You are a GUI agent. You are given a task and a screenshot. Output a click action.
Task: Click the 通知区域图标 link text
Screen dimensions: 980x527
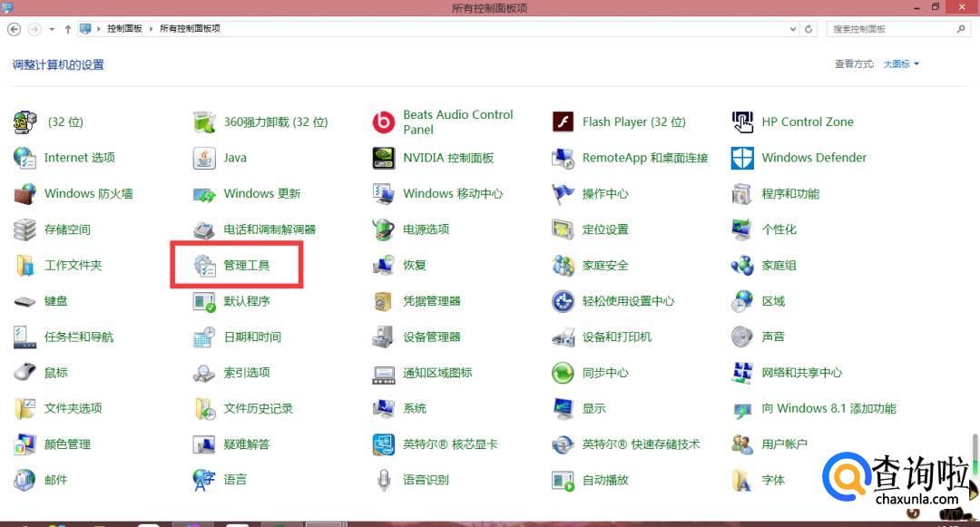tap(437, 373)
